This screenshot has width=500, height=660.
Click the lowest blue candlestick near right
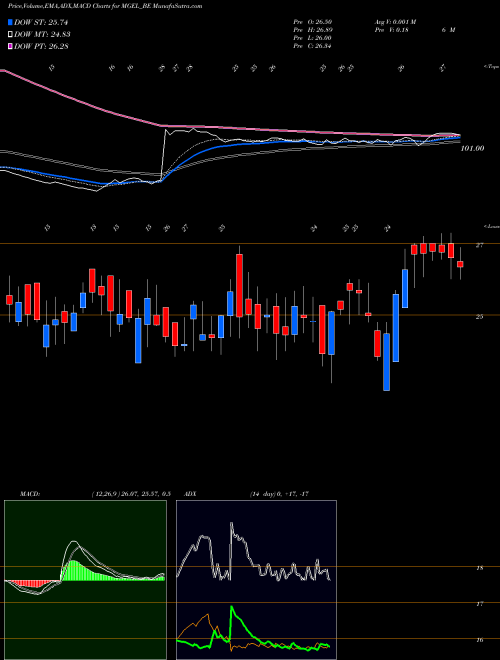[x=386, y=362]
